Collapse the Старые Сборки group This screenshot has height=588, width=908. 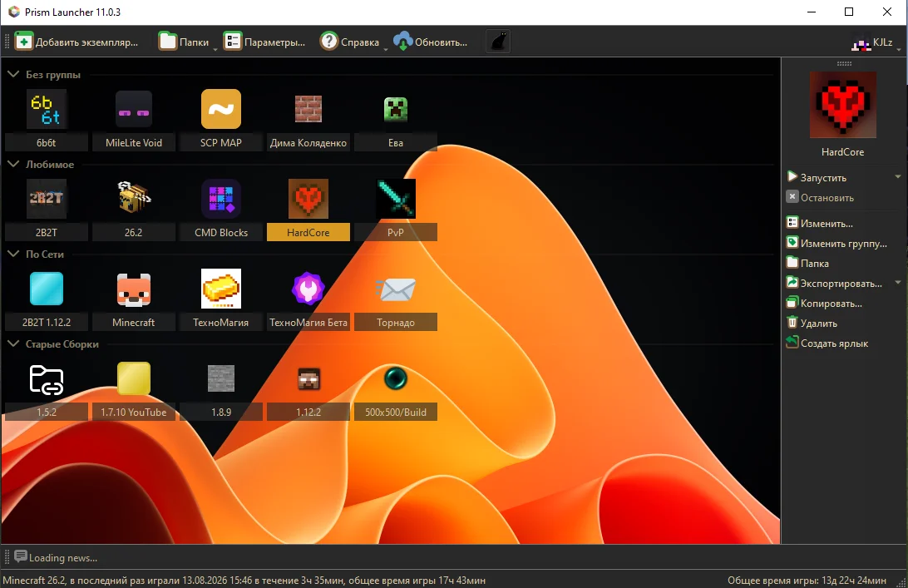tap(13, 343)
